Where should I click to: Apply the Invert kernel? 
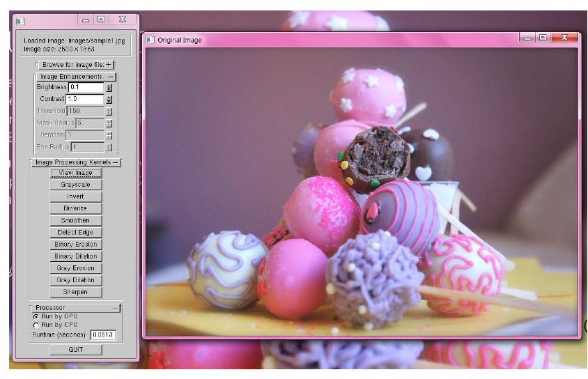pyautogui.click(x=76, y=196)
